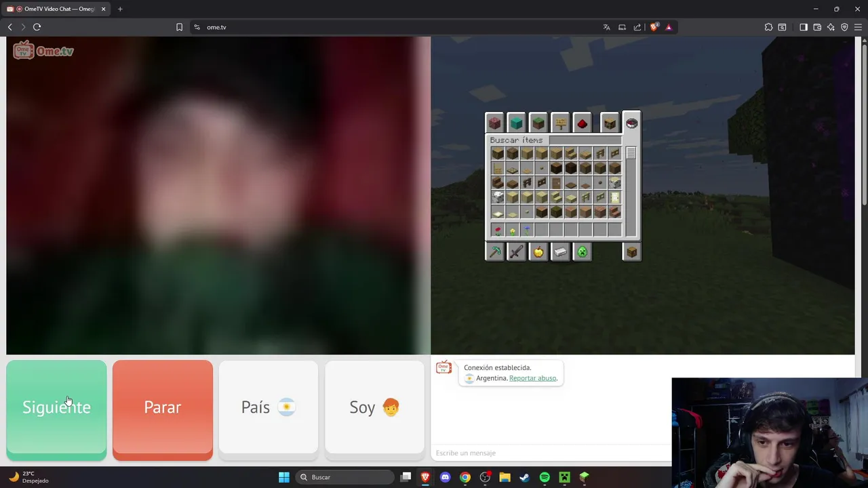Select the creeper spawn egg tab
This screenshot has width=868, height=488.
coord(582,252)
